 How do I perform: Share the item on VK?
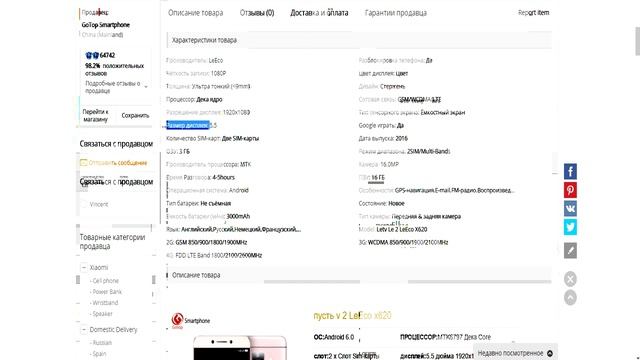(570, 209)
